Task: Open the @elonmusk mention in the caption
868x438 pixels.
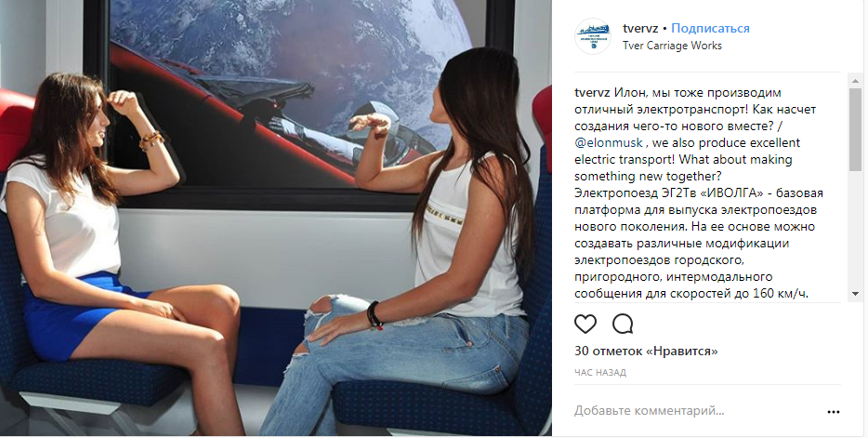Action: coord(609,143)
